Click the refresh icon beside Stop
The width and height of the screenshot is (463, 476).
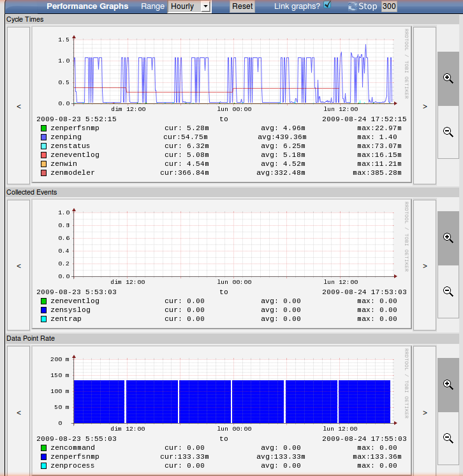(x=352, y=6)
